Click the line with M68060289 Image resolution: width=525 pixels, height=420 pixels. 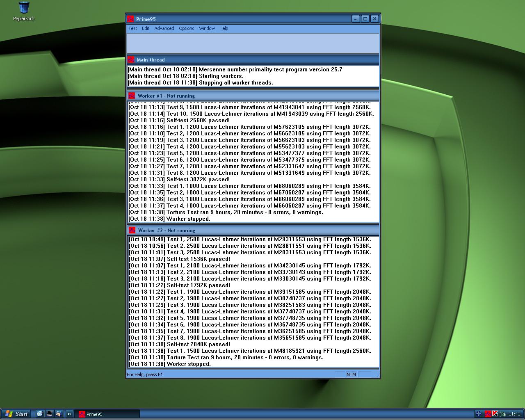coord(250,186)
